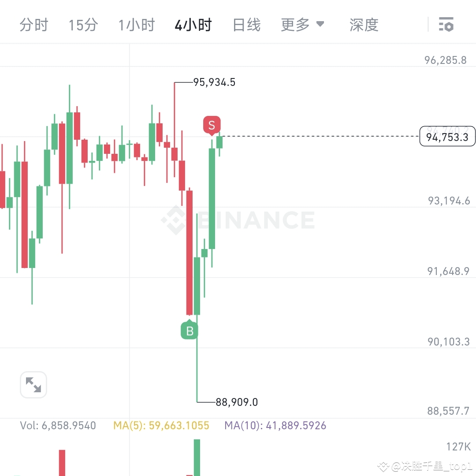Switch to the 15分 timeframe tab
476x476 pixels.
pos(83,25)
